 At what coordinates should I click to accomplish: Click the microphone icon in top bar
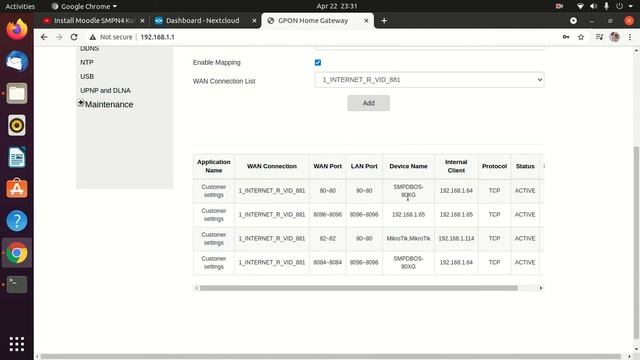(x=607, y=6)
